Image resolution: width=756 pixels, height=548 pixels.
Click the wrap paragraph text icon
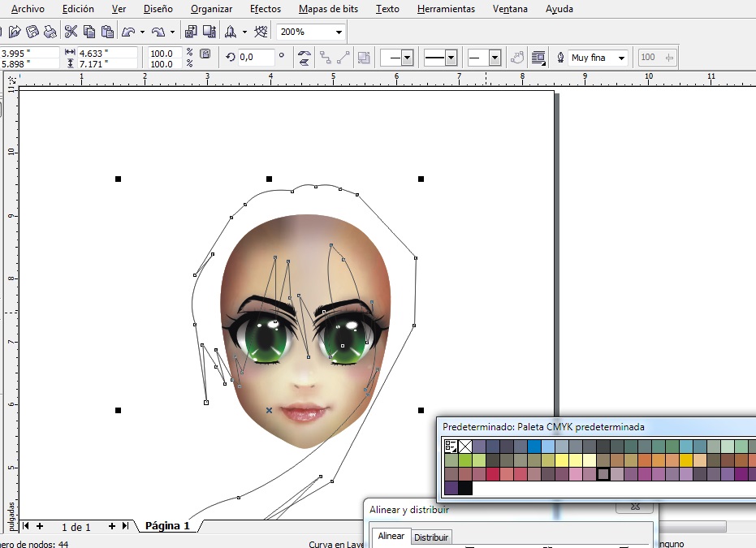[538, 58]
